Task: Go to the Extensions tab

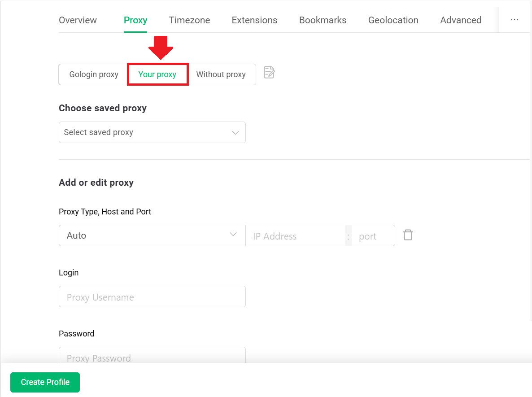Action: (x=254, y=20)
